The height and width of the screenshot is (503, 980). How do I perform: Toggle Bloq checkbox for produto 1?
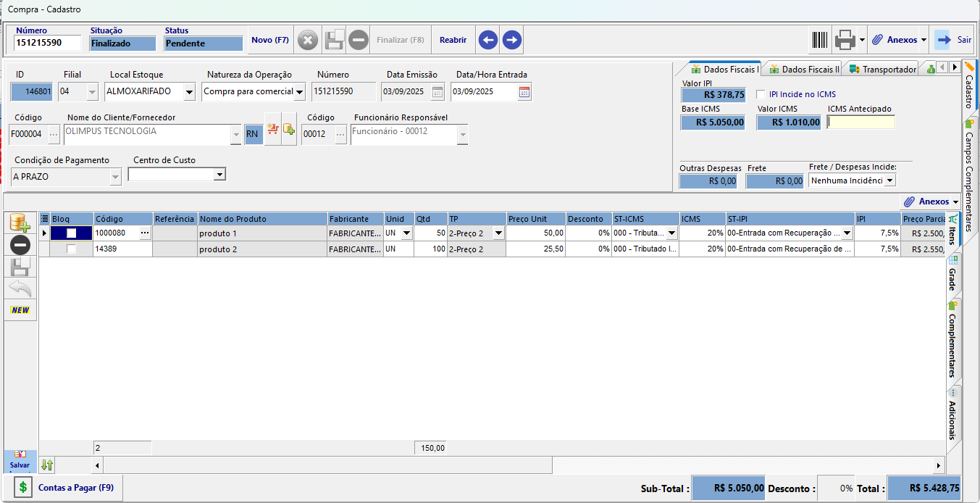(71, 233)
